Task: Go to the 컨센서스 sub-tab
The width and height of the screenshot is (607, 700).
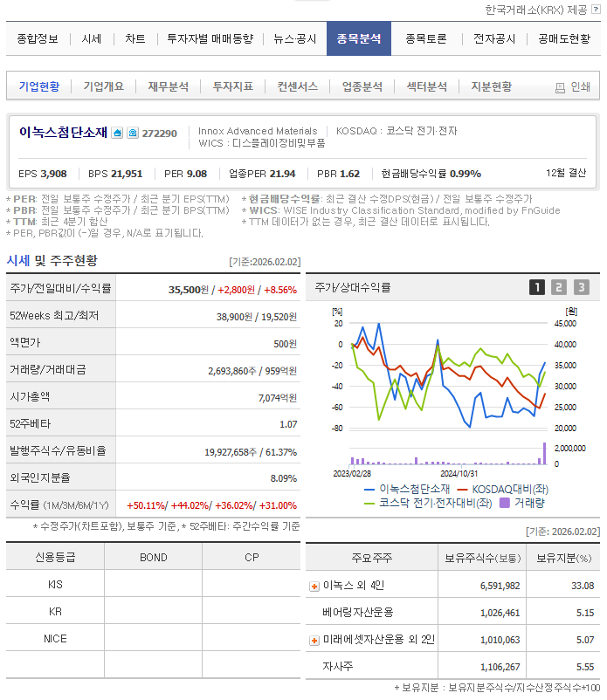Action: click(x=298, y=86)
